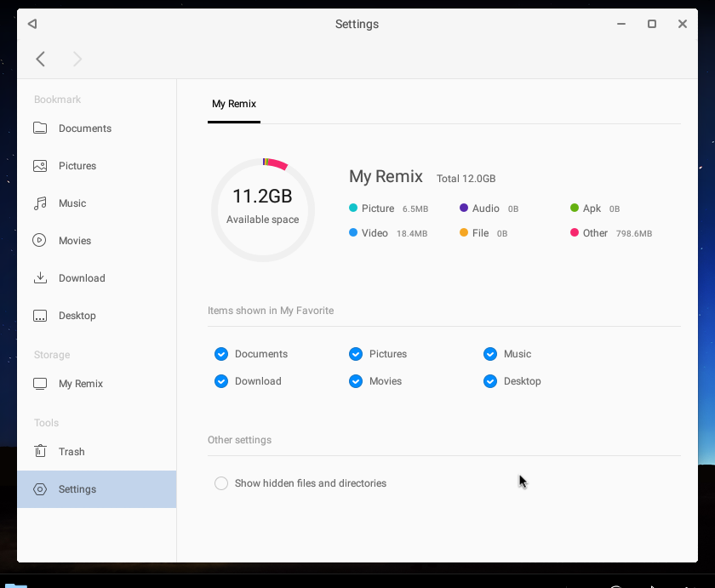Select the Download bookmark in sidebar
The image size is (715, 588).
pyautogui.click(x=83, y=278)
